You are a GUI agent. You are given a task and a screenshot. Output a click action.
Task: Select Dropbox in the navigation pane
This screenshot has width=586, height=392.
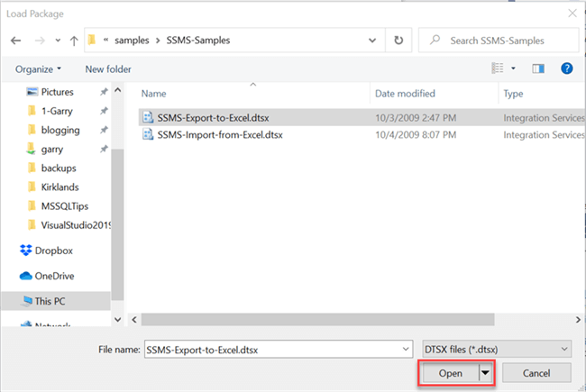coord(54,251)
